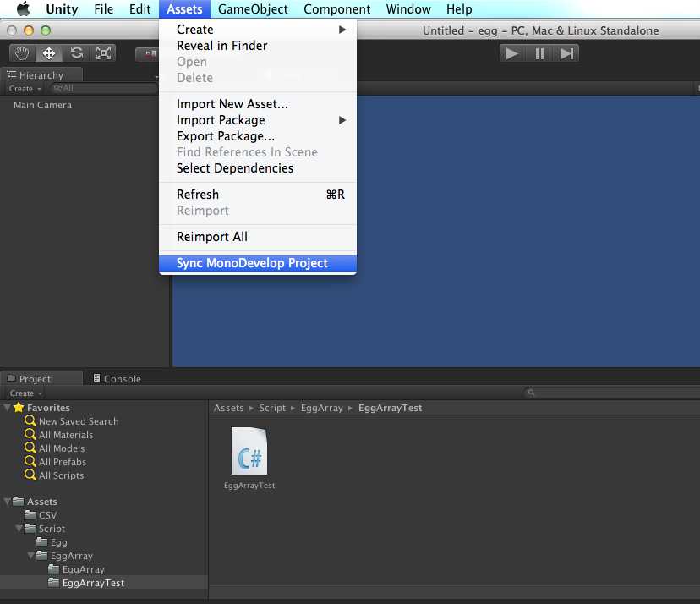This screenshot has height=604, width=700.
Task: Click the Project search field
Action: [611, 393]
